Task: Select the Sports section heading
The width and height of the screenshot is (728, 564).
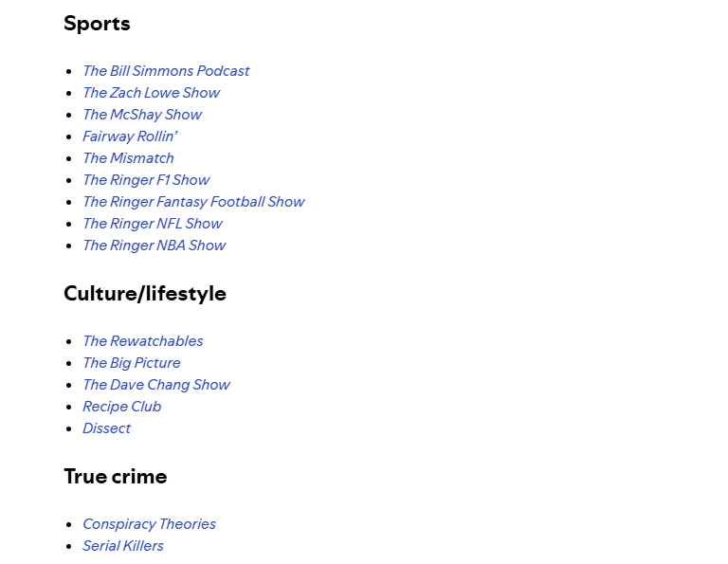Action: pyautogui.click(x=97, y=24)
